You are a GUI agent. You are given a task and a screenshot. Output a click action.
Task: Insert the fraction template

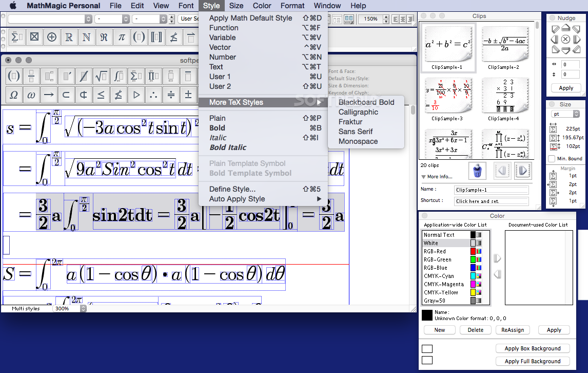31,76
